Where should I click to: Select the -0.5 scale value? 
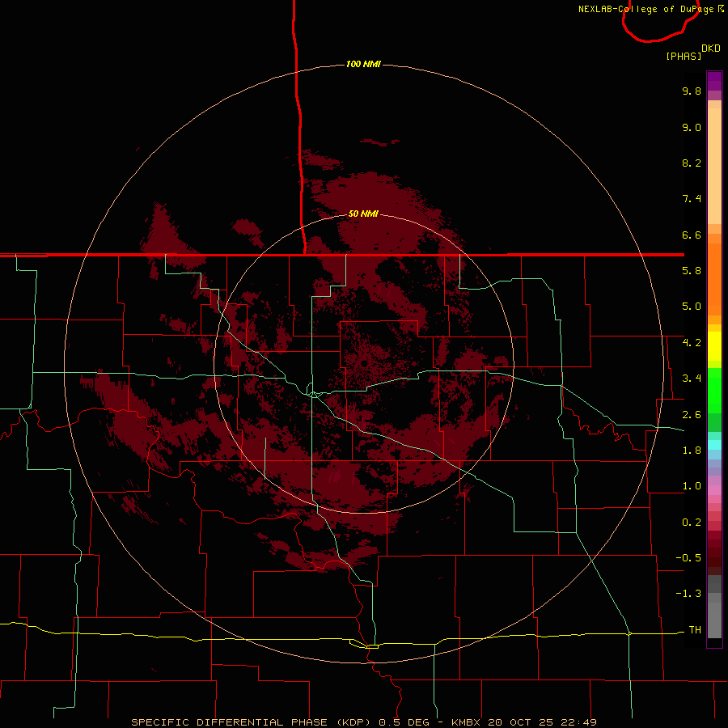(x=688, y=558)
